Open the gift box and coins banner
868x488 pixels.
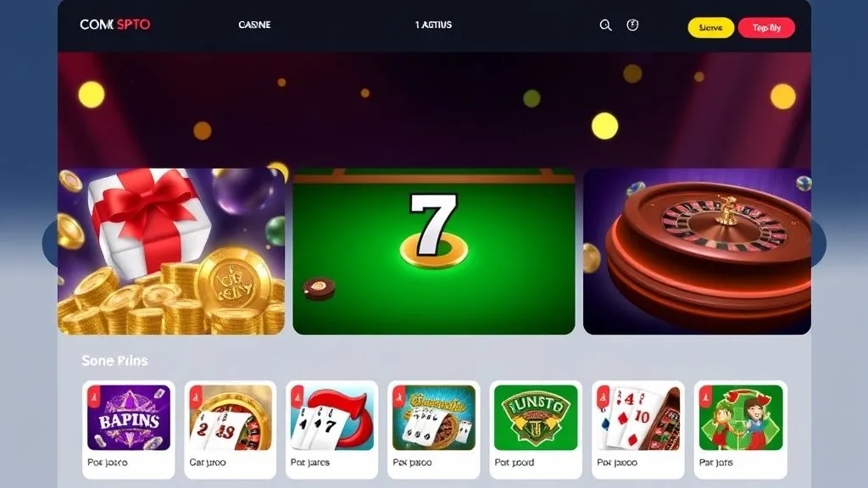tap(171, 251)
